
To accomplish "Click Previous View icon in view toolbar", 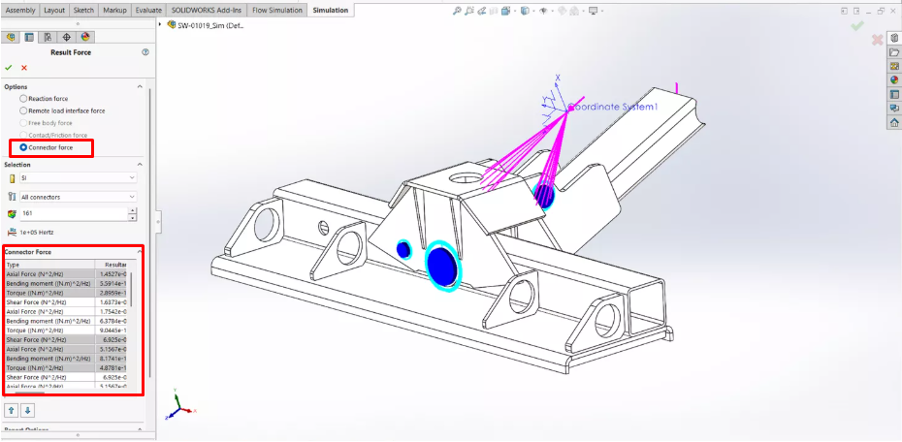I will (482, 10).
